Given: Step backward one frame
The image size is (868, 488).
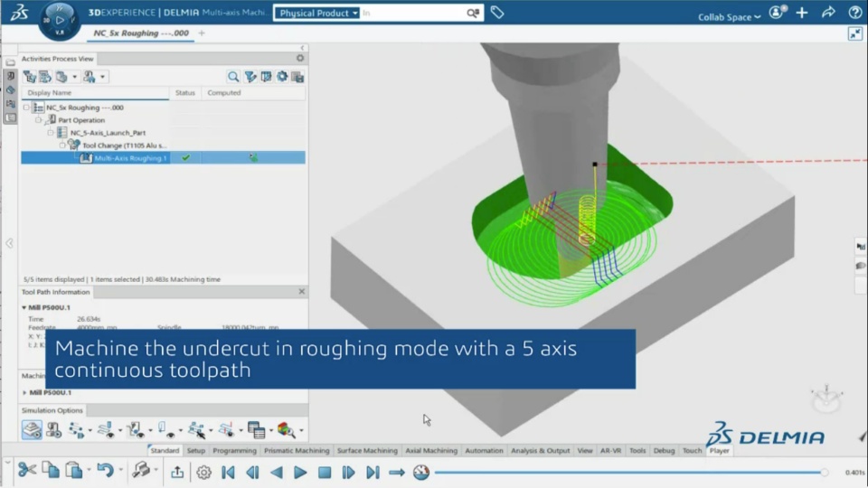Looking at the screenshot, I should [252, 473].
